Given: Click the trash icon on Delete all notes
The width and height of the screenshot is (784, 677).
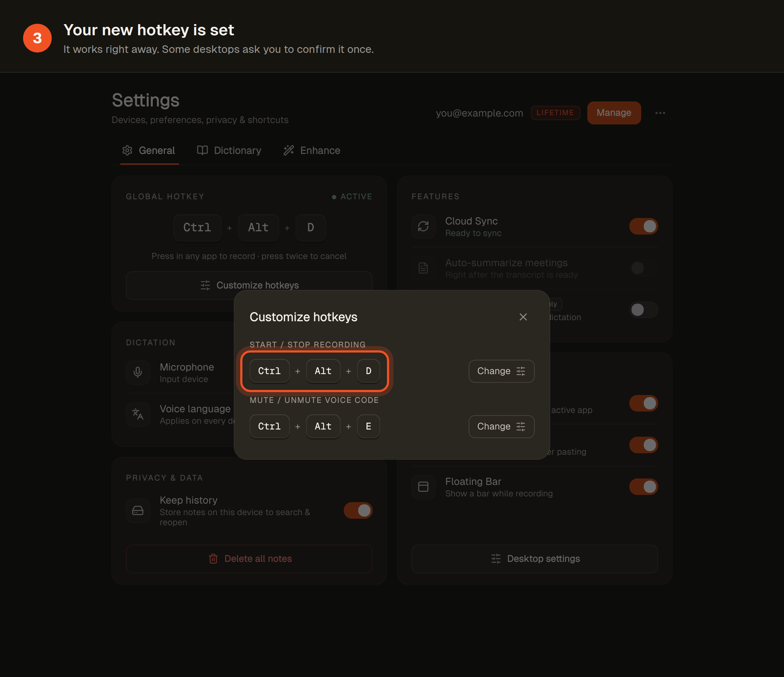Looking at the screenshot, I should pyautogui.click(x=213, y=559).
